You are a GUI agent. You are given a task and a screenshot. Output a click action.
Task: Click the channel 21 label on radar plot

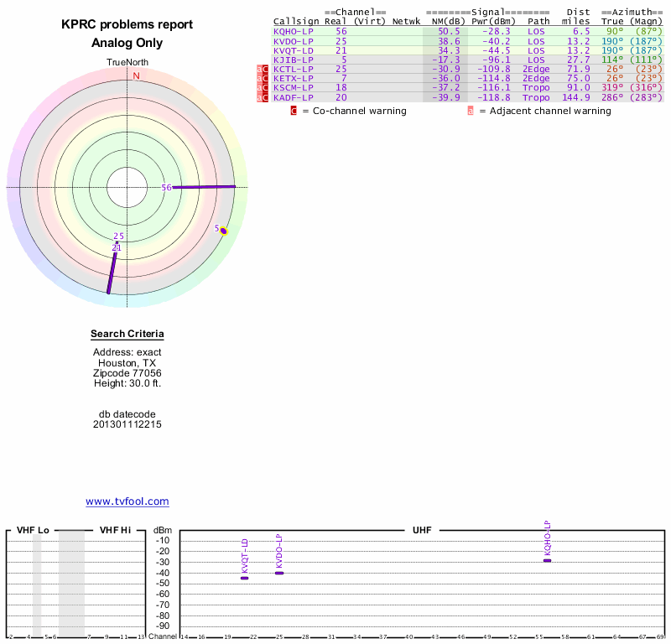[117, 248]
